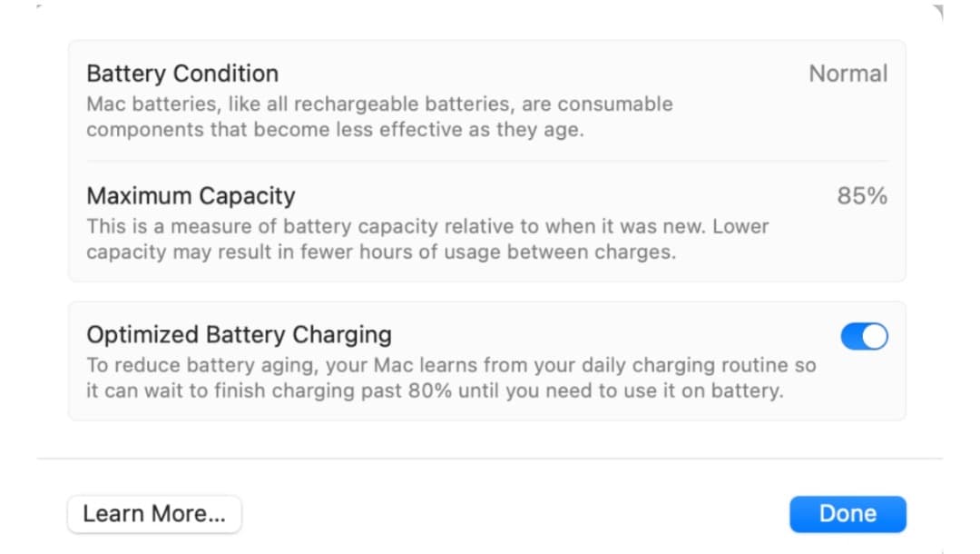The height and width of the screenshot is (554, 980).
Task: Click the 85% maximum capacity value
Action: pos(861,196)
